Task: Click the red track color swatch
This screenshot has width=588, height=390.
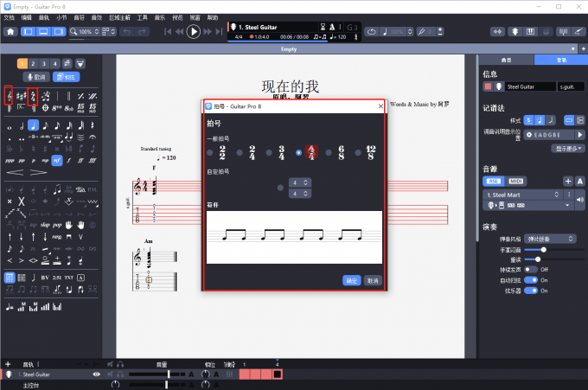Action: click(x=488, y=86)
